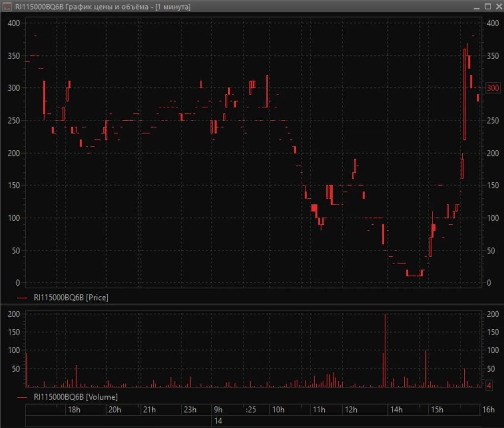This screenshot has height=428, width=504.
Task: Click the :25 label on the time axis
Action: pyautogui.click(x=251, y=410)
